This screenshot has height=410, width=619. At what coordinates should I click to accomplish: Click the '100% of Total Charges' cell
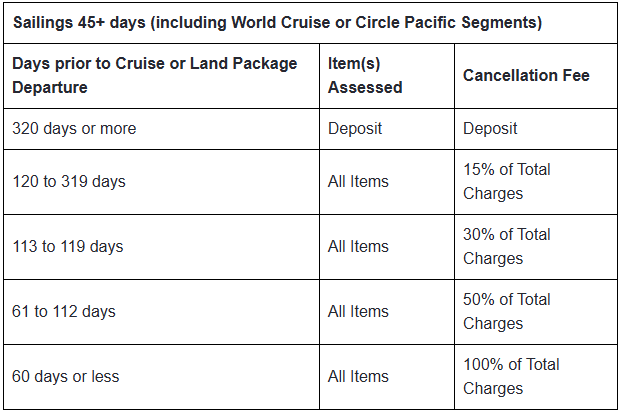(x=511, y=376)
